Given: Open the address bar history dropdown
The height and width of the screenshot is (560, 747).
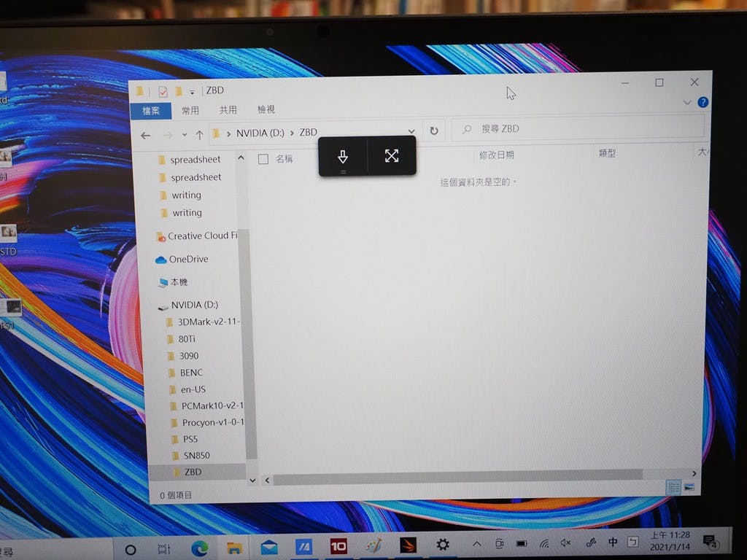Looking at the screenshot, I should [411, 131].
